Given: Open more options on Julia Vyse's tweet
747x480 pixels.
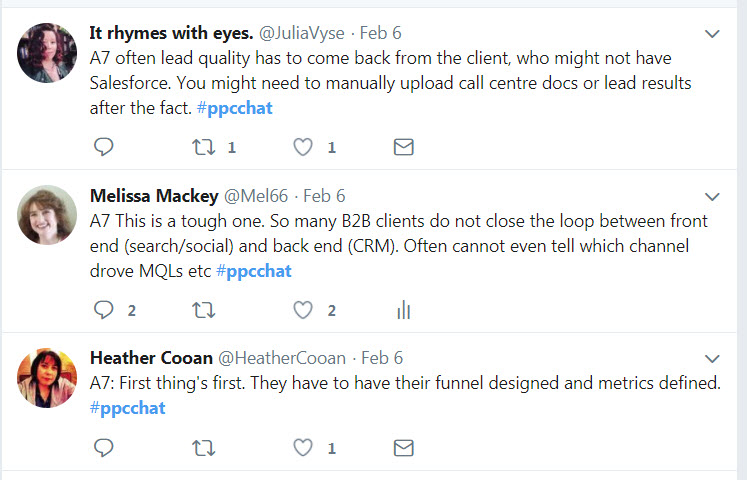Looking at the screenshot, I should click(712, 34).
